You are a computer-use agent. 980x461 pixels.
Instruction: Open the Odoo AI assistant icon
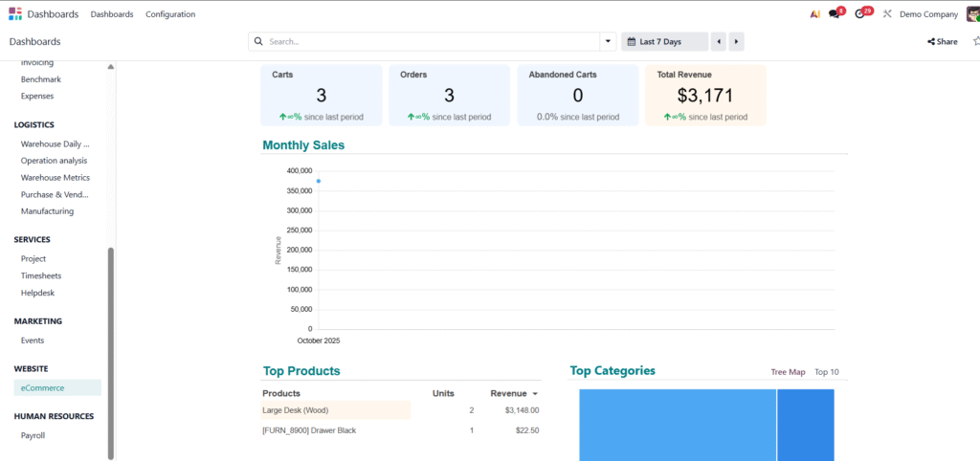pyautogui.click(x=814, y=14)
